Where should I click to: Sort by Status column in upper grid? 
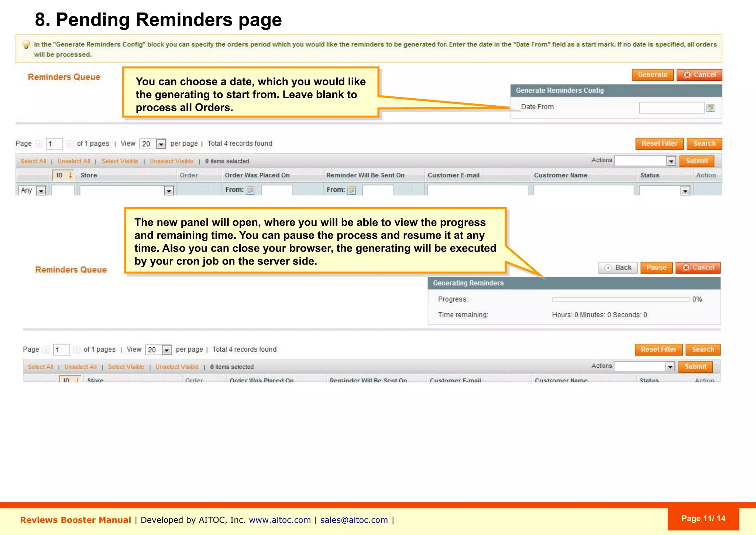(x=650, y=175)
